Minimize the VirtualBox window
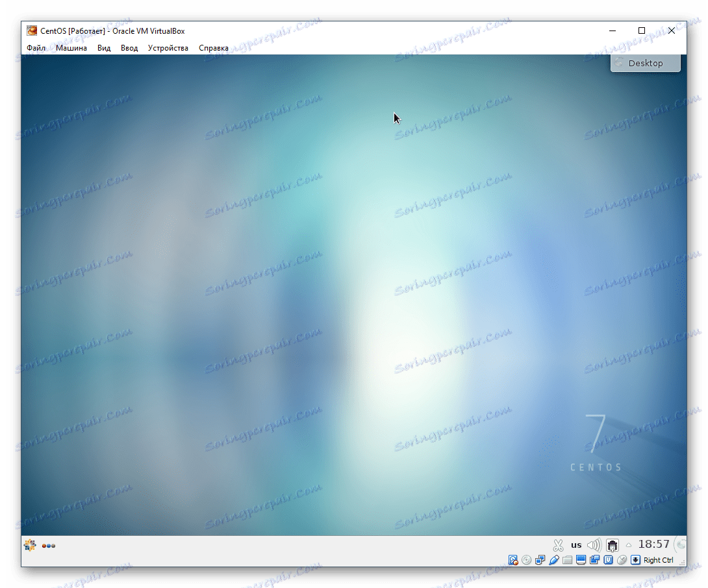Viewport: 708px width, 588px height. point(613,31)
